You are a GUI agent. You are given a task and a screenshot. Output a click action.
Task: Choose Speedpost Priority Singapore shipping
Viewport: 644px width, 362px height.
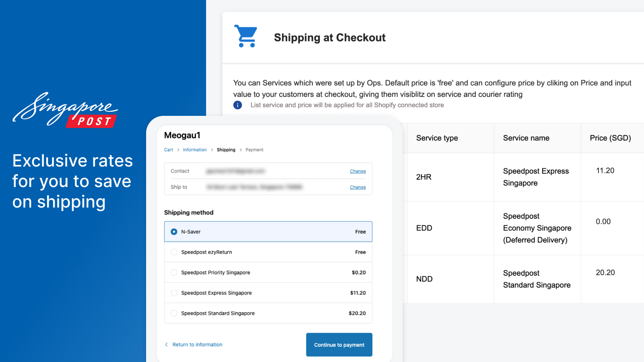(x=268, y=273)
